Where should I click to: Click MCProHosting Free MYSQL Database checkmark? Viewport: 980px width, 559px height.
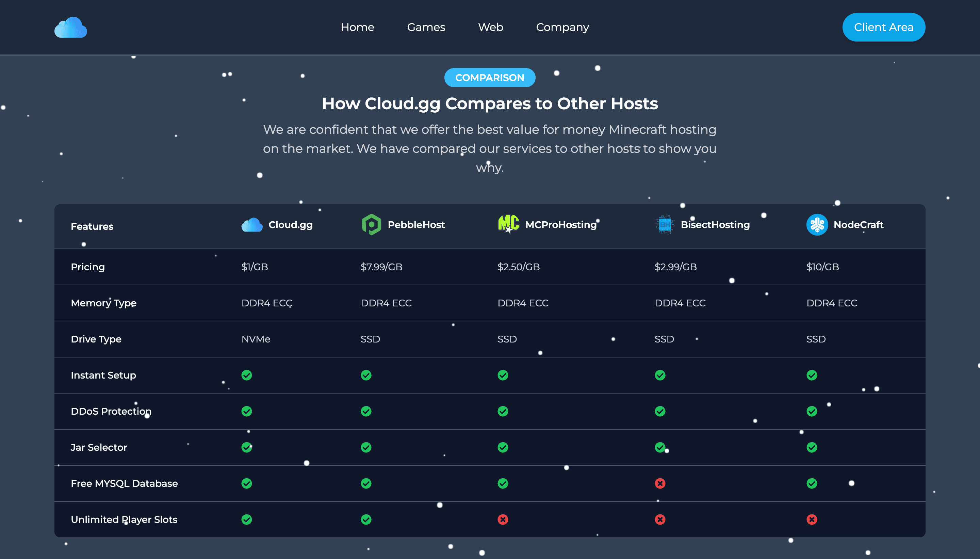[x=503, y=483]
